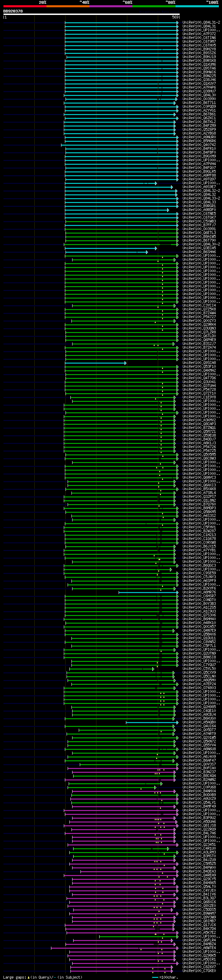
Task: Select hit label UniRef100_C5XWB3
Action: 199,221
